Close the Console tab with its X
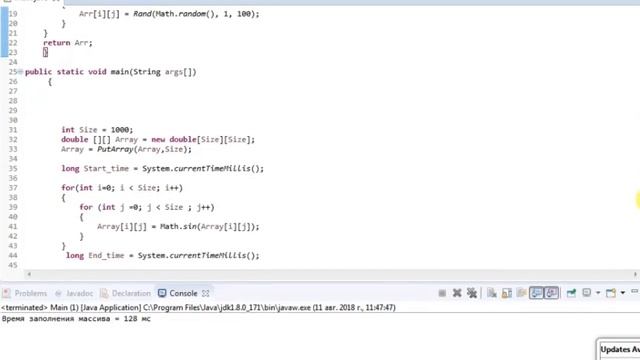Screen dimensions: 640x360 tap(206, 293)
